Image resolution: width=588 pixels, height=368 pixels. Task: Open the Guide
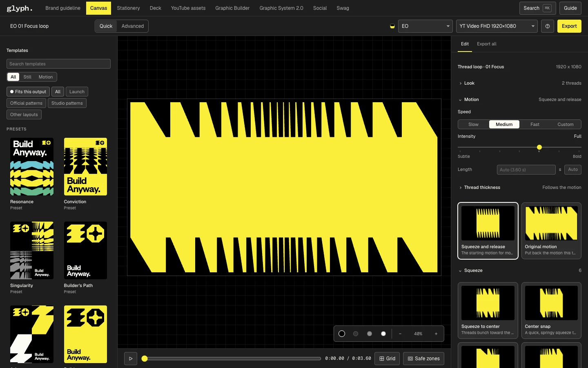coord(570,8)
